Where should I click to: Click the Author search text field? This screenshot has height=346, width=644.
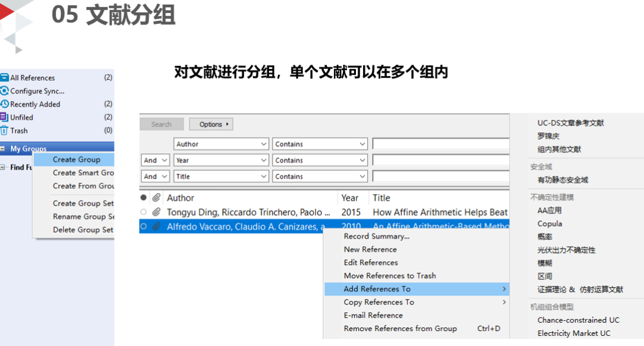(x=441, y=144)
